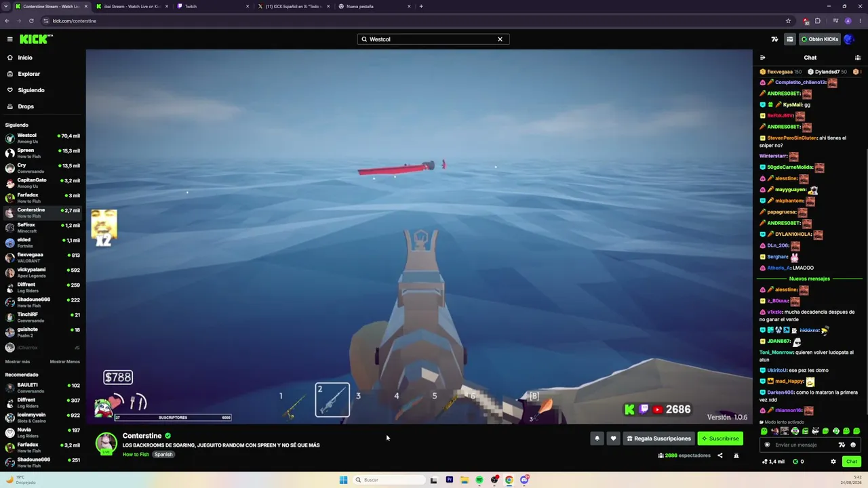Open the user profile avatar menu
Viewport: 868px width, 488px height.
848,39
